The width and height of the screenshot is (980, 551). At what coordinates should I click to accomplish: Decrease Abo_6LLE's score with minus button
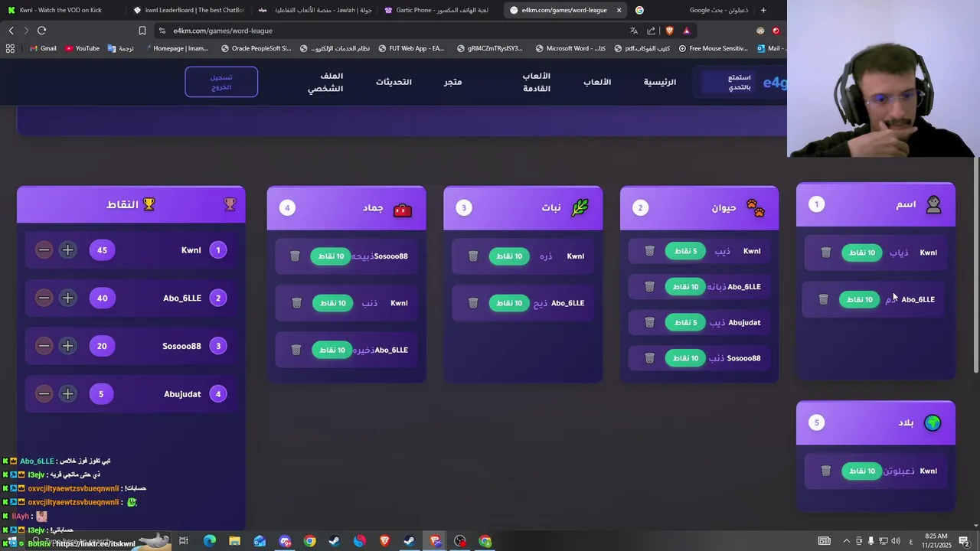pyautogui.click(x=44, y=298)
